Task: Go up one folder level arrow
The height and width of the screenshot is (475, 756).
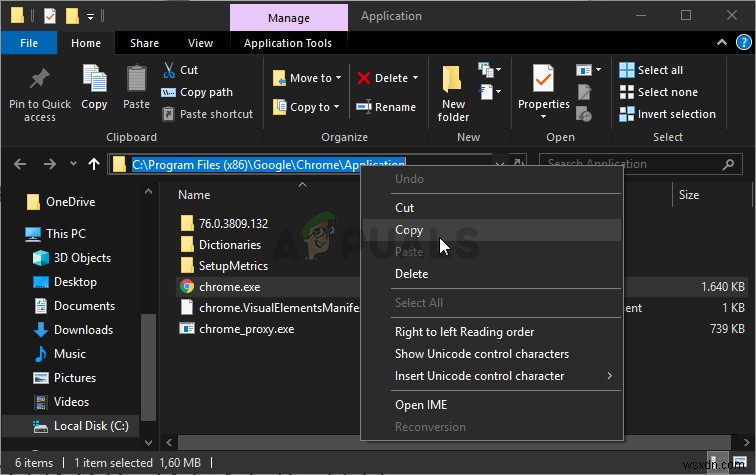Action: (x=94, y=164)
